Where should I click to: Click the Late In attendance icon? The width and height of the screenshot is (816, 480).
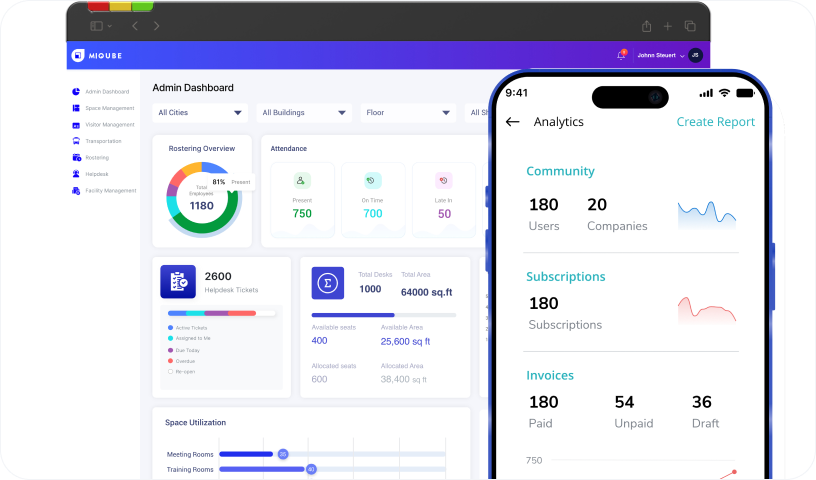(443, 181)
